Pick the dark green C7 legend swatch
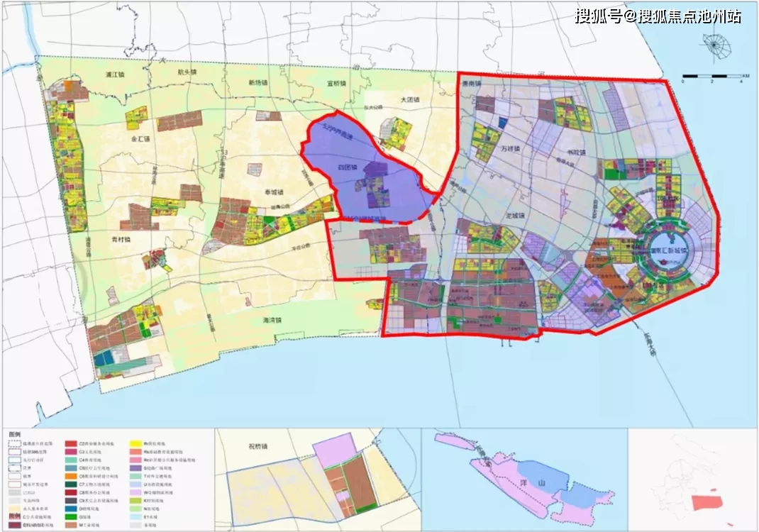Viewport: 759px width, 532px height. [x=71, y=484]
